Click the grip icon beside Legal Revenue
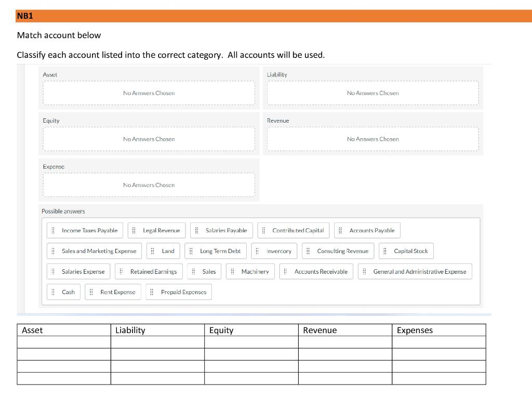This screenshot has width=532, height=397. point(134,230)
